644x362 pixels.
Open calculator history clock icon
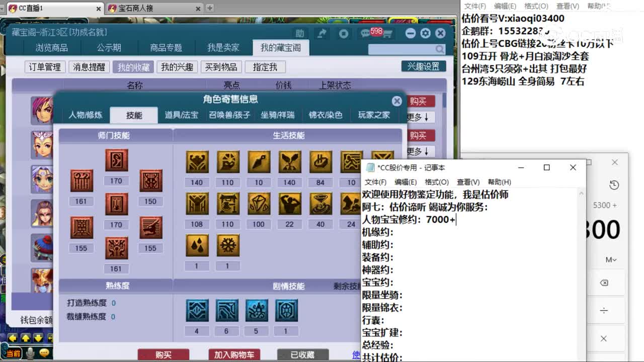(x=614, y=185)
